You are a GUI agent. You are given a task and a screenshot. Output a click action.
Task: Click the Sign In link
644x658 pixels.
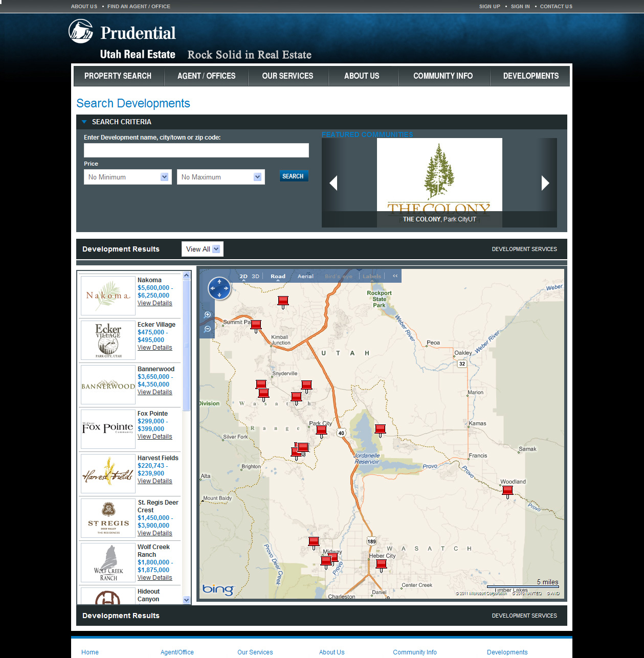520,7
